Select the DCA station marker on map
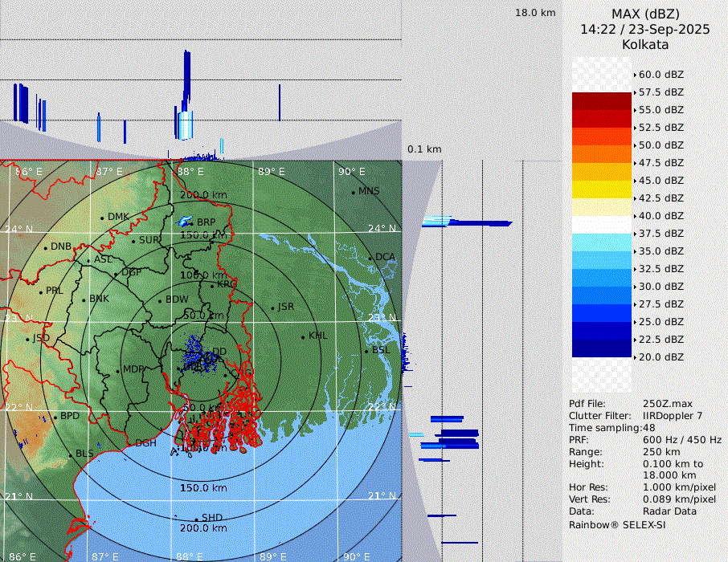728x562 pixels. (370, 259)
